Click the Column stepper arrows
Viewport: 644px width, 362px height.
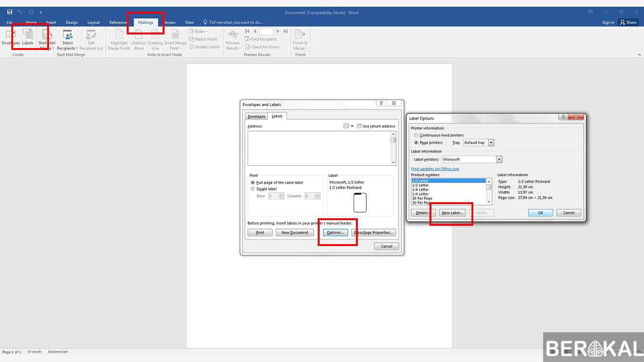coord(318,196)
